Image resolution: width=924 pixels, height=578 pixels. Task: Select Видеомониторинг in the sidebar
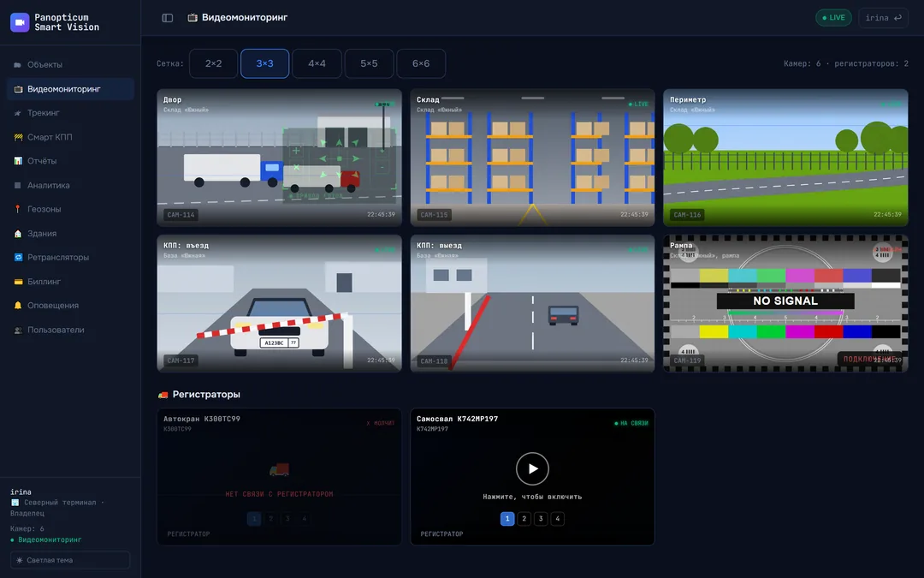pyautogui.click(x=70, y=89)
